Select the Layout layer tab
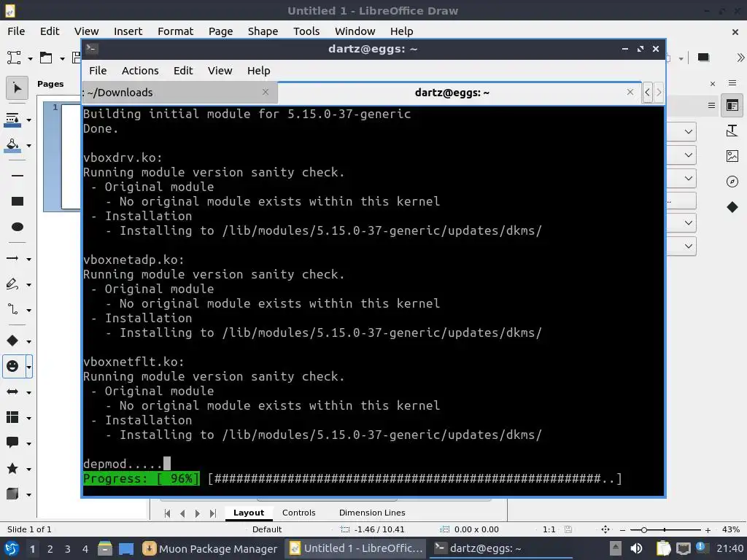 click(248, 513)
